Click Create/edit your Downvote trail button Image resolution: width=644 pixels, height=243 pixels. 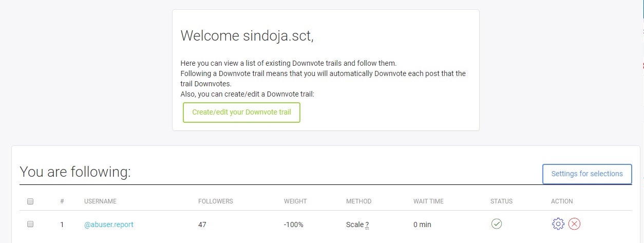[x=241, y=113]
